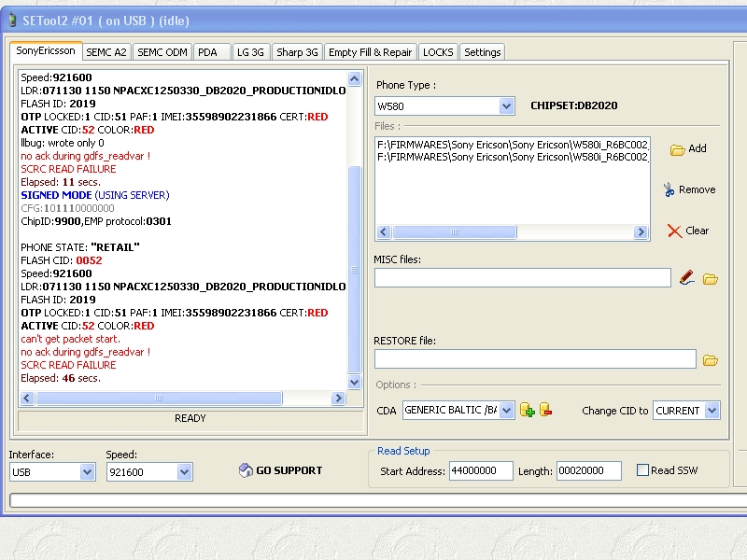Click the RESTORE file input field

coord(535,358)
